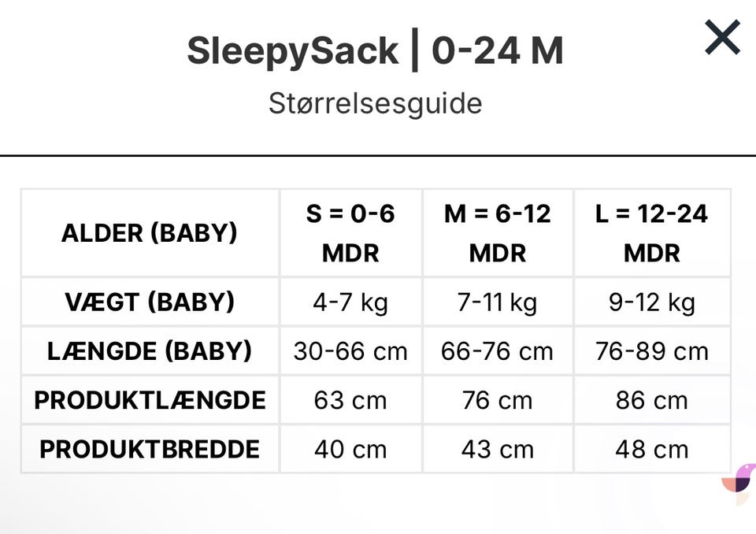Click the Størrelsesguide subtitle
The width and height of the screenshot is (756, 534).
(x=375, y=103)
